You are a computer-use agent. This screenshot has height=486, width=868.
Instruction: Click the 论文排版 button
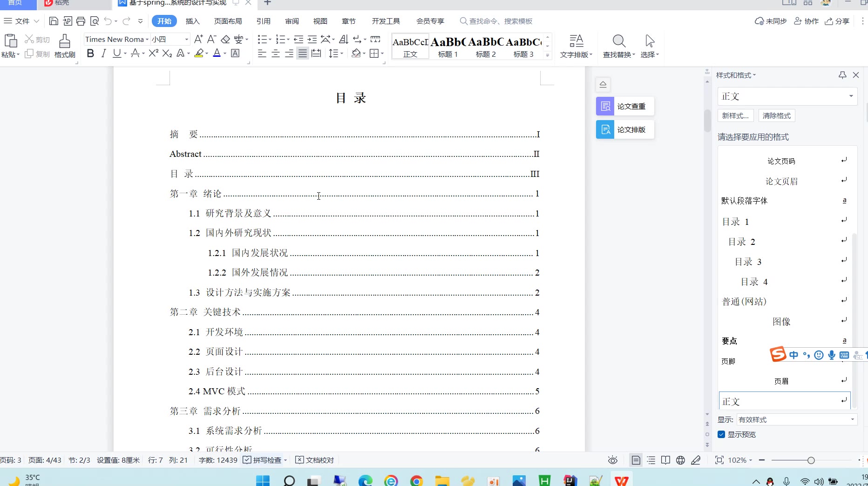tap(625, 129)
